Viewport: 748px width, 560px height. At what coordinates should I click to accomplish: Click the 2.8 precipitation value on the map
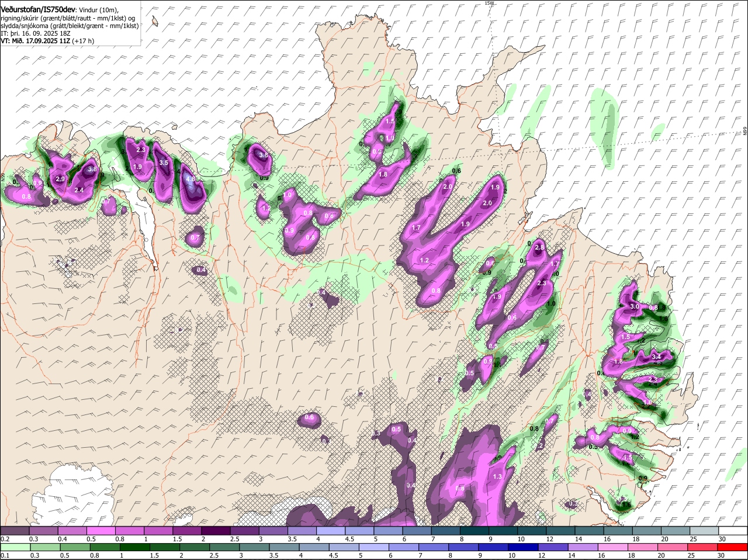[x=539, y=248]
